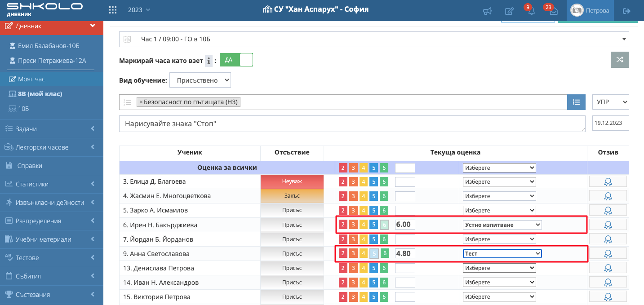The width and height of the screenshot is (644, 305).
Task: Give feedback badge to Ирен Н. Бакърджиева
Action: 608,225
